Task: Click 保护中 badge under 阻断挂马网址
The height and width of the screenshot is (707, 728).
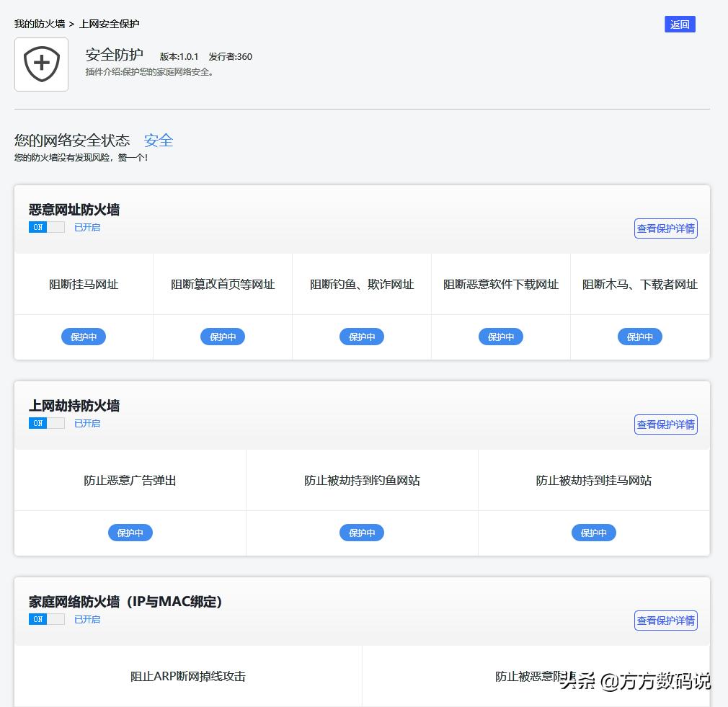Action: pyautogui.click(x=83, y=337)
